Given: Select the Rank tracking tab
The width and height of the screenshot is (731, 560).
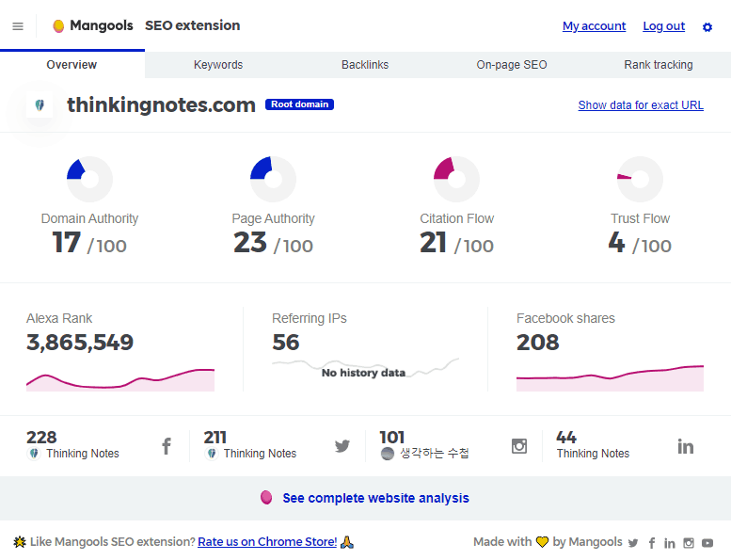Looking at the screenshot, I should coord(659,65).
